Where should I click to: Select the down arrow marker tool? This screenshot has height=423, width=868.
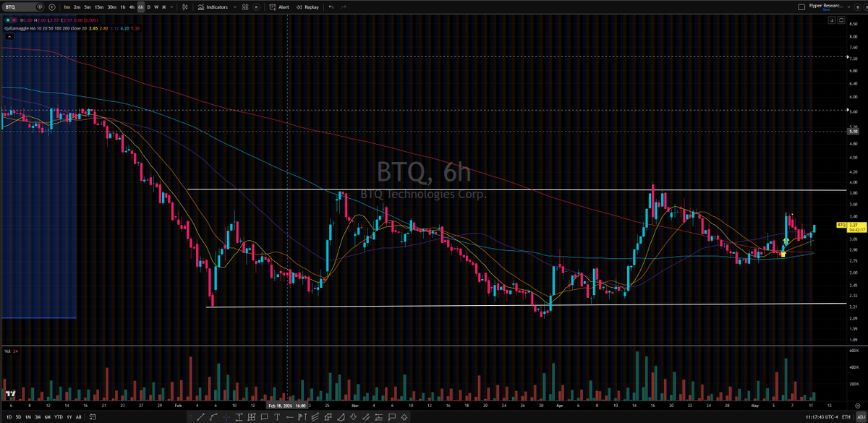[x=353, y=416]
